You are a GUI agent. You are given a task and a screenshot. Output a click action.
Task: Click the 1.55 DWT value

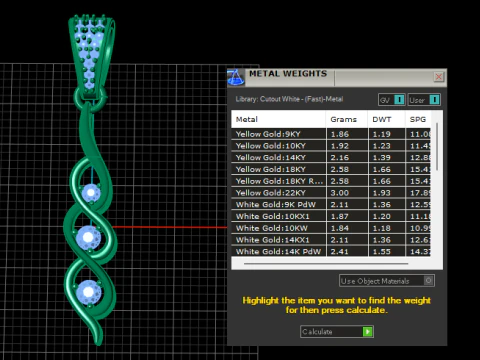click(x=381, y=251)
